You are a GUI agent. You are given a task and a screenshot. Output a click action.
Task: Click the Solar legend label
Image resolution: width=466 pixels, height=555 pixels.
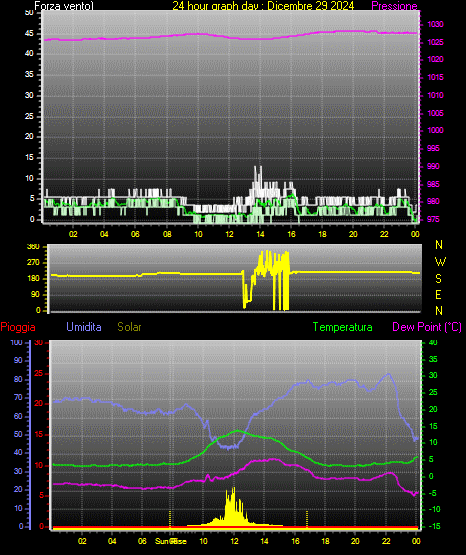(x=129, y=327)
